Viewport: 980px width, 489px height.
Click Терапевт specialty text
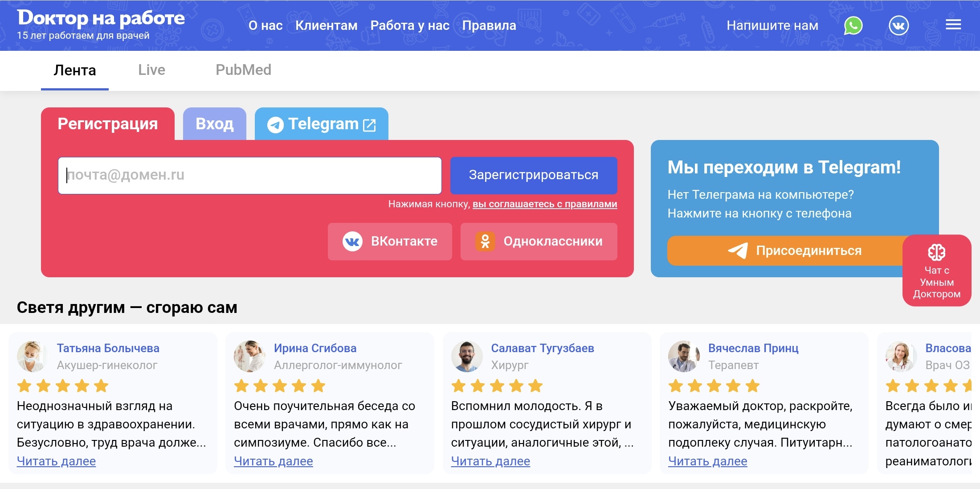(x=733, y=365)
